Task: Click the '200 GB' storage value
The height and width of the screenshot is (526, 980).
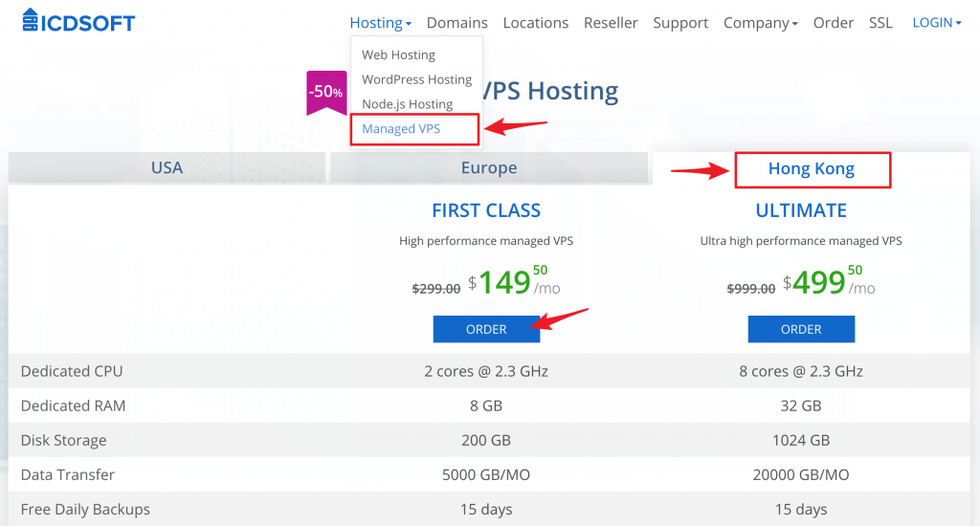Action: pos(486,441)
